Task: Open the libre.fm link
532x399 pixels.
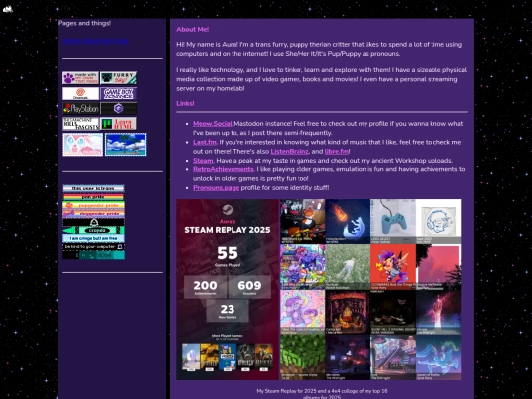Action: (x=337, y=152)
